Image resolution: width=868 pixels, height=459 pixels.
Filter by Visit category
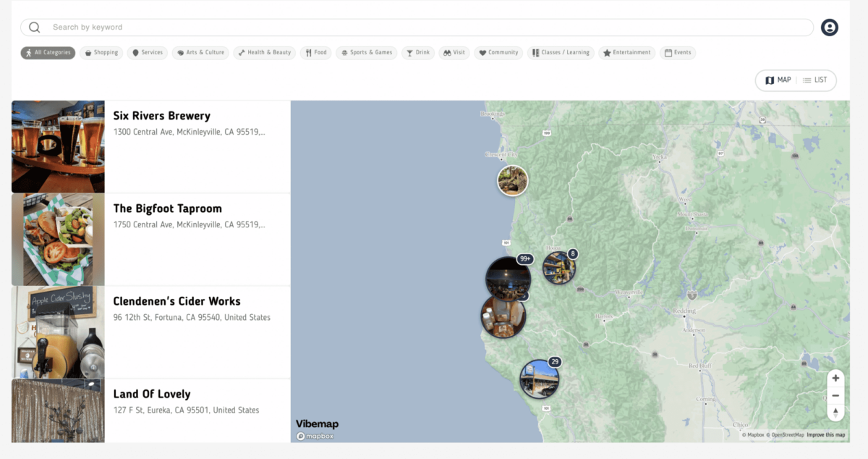pos(454,53)
